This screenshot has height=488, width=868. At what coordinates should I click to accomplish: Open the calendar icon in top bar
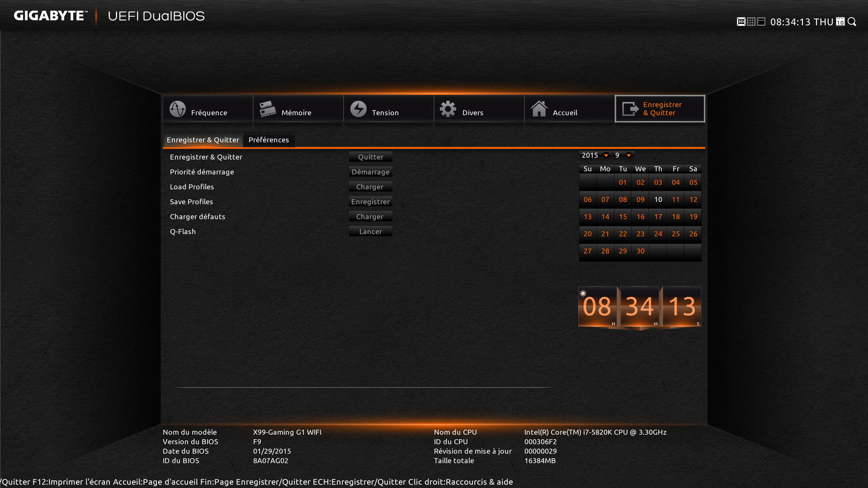(x=840, y=22)
